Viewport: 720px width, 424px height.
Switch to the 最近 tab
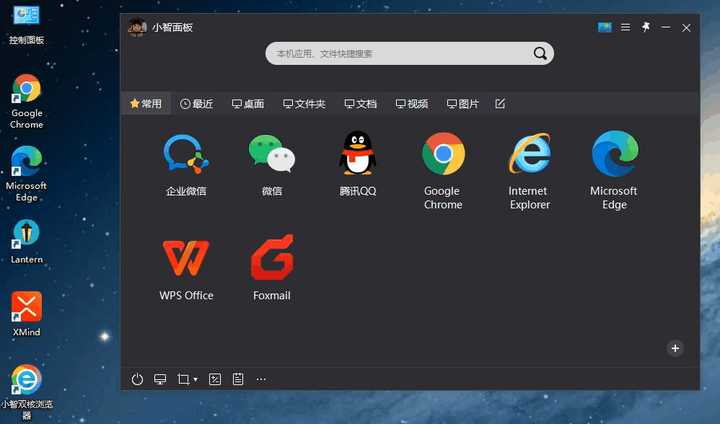point(197,104)
